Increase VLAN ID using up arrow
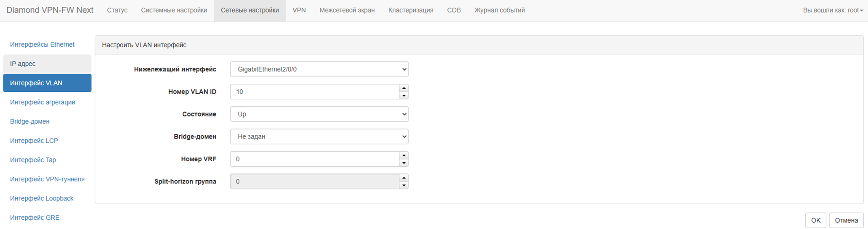The width and height of the screenshot is (868, 229). (x=403, y=88)
